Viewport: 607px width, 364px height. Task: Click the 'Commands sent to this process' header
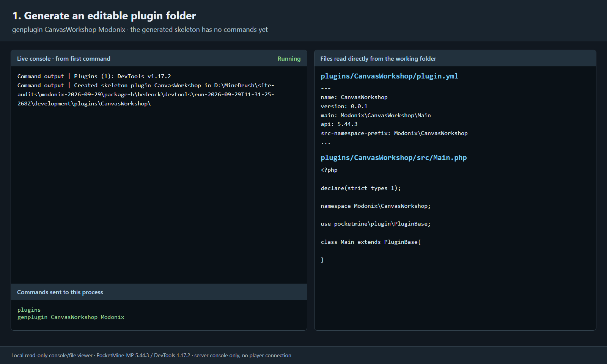pyautogui.click(x=60, y=292)
